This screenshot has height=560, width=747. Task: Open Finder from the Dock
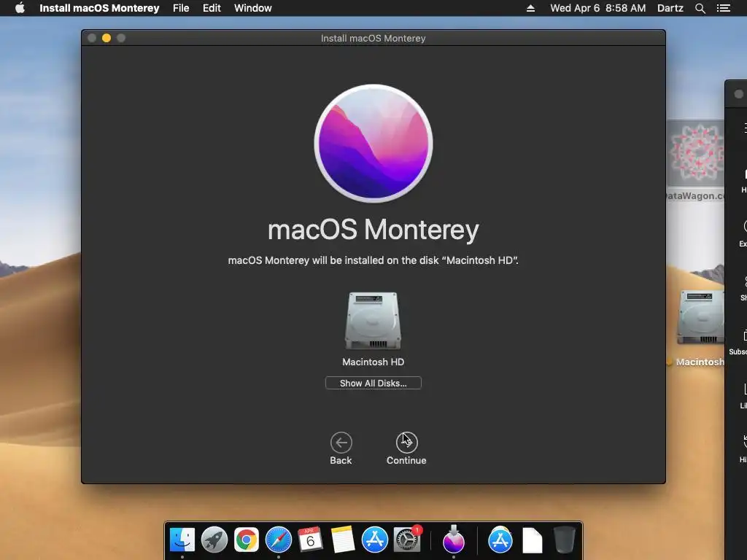point(182,540)
